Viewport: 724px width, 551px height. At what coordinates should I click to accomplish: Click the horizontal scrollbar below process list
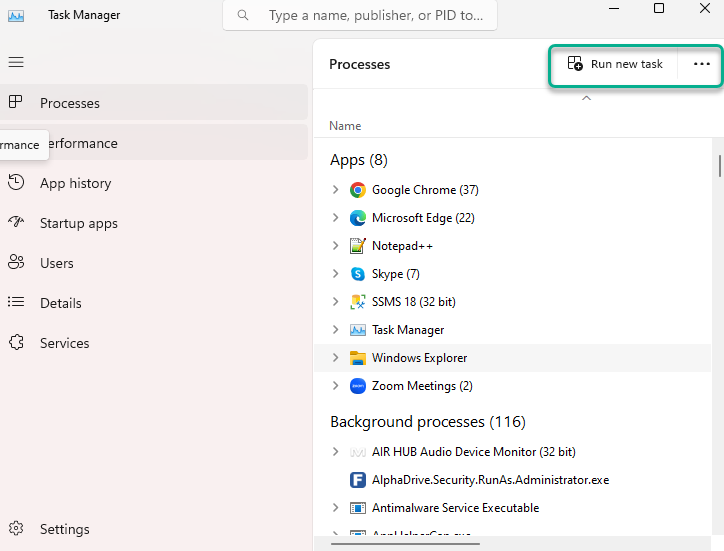point(405,544)
